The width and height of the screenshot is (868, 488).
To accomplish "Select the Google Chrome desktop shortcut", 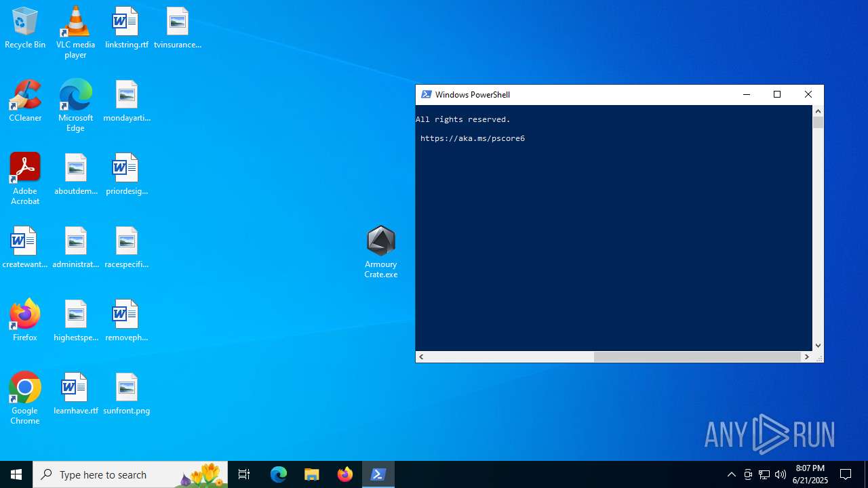I will (25, 399).
